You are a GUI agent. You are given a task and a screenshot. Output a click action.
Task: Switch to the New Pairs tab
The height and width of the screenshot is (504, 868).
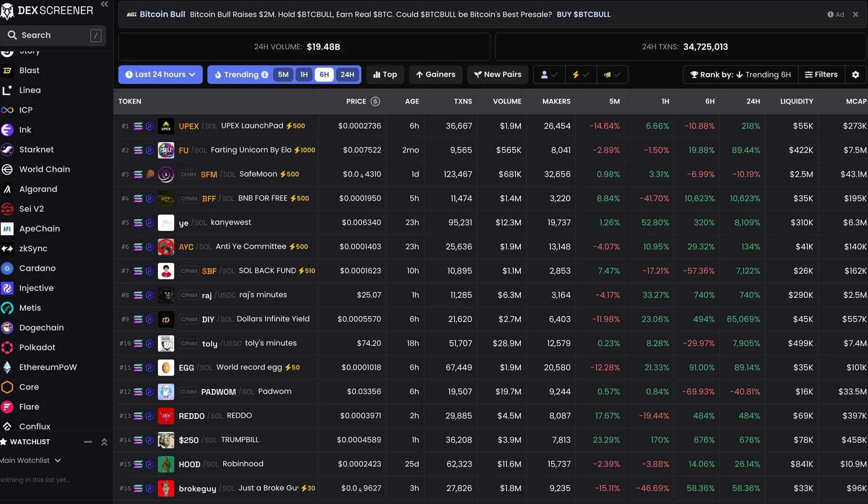click(x=498, y=75)
